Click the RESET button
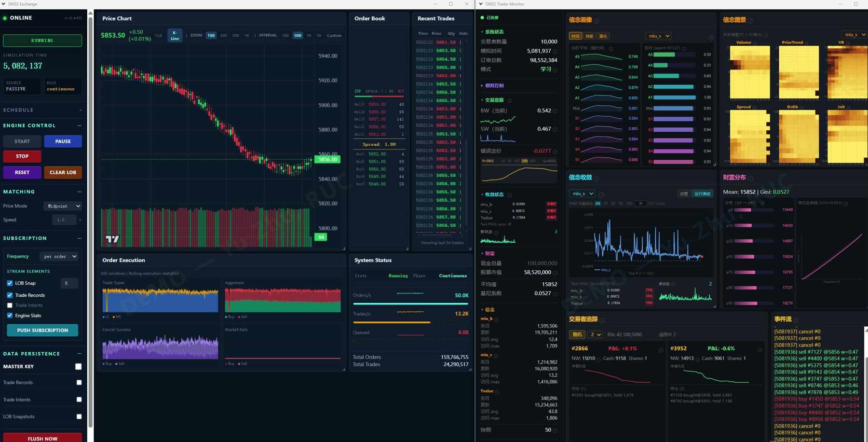 click(x=22, y=172)
